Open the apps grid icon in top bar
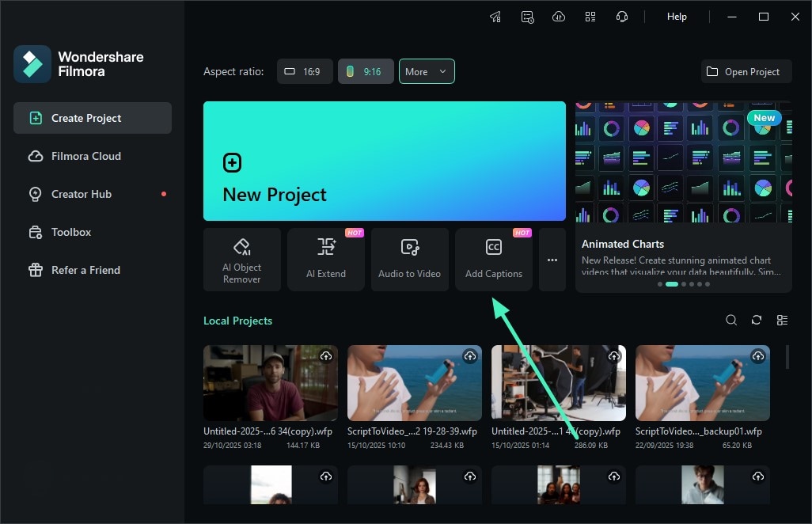The width and height of the screenshot is (812, 524). [590, 17]
